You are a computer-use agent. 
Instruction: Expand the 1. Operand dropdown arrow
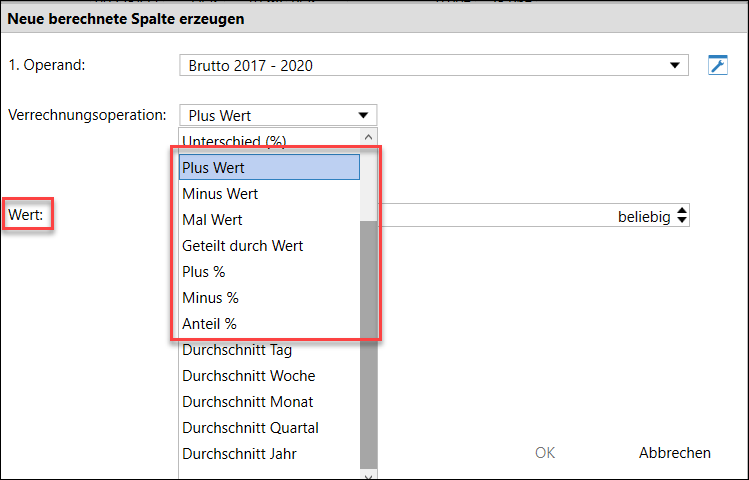coord(674,65)
